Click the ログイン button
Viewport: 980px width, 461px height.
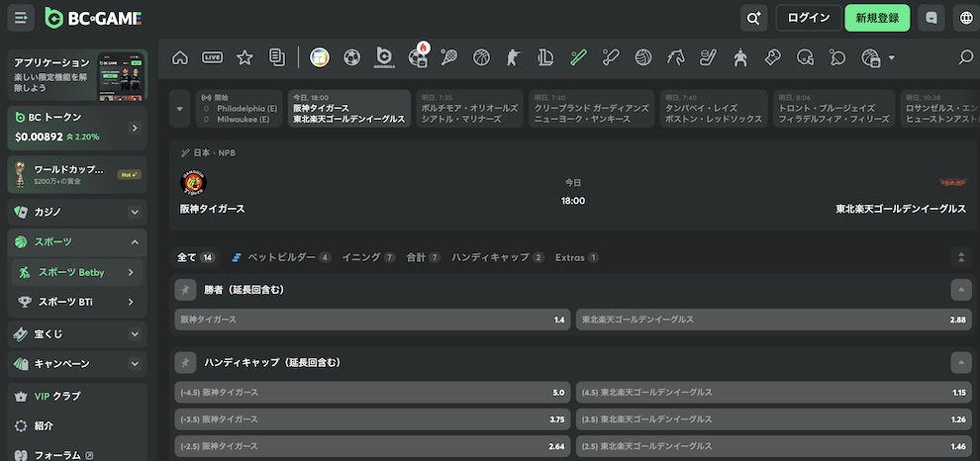point(809,18)
